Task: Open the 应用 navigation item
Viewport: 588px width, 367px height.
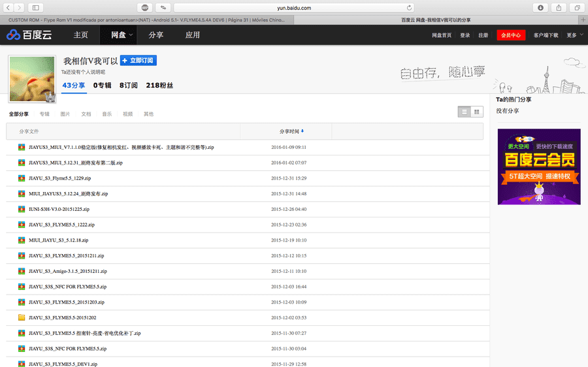Action: (192, 35)
